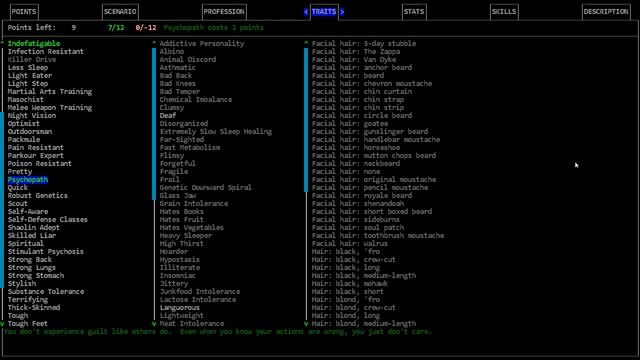Select Hair: blond, long
The image size is (640, 360).
point(346,316)
